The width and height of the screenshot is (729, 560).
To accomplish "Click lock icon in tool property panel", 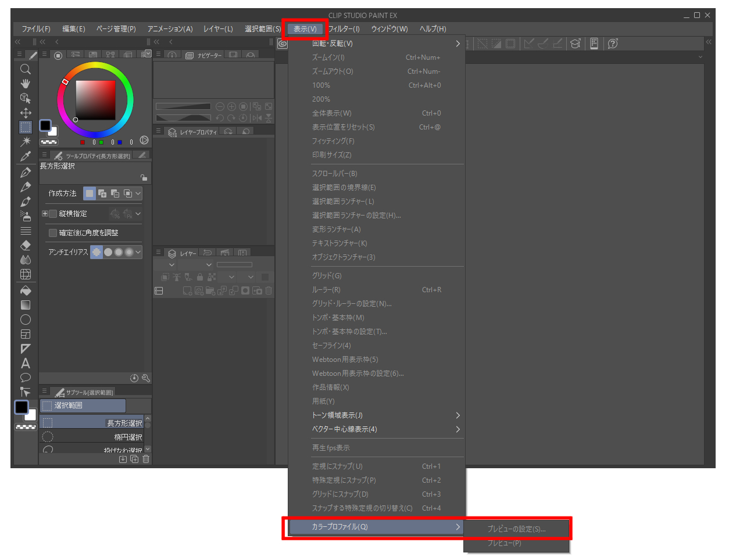I will 144,177.
